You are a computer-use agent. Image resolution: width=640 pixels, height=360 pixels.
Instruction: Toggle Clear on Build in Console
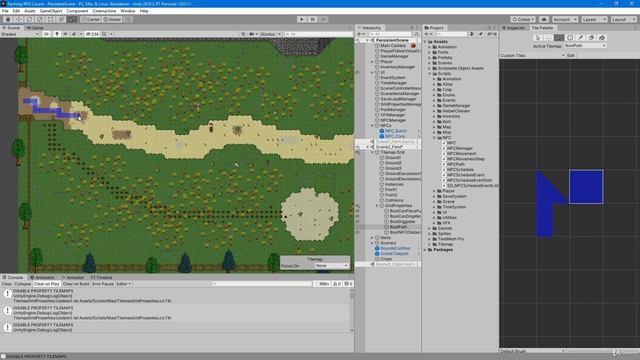[76, 284]
